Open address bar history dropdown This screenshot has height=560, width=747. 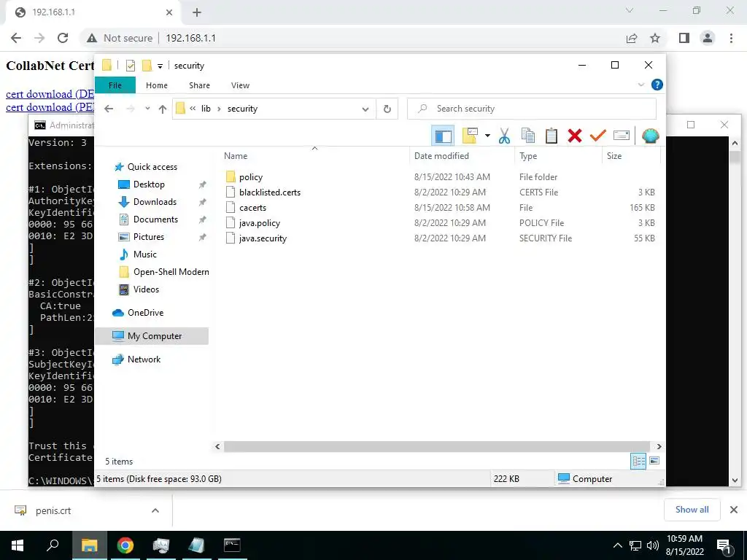coord(365,109)
